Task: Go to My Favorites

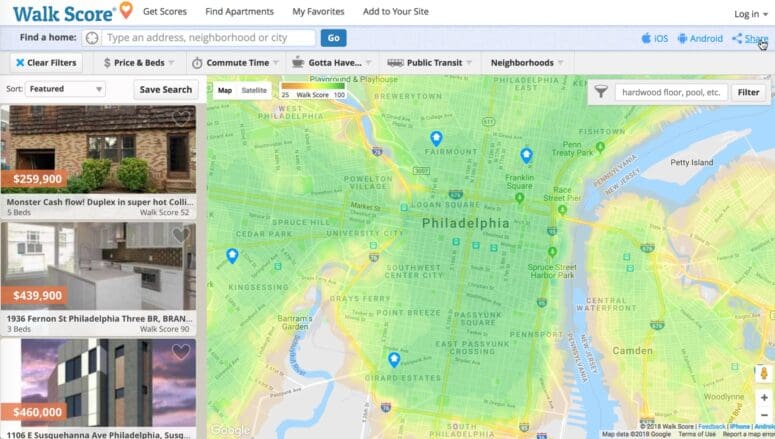Action: 318,11
